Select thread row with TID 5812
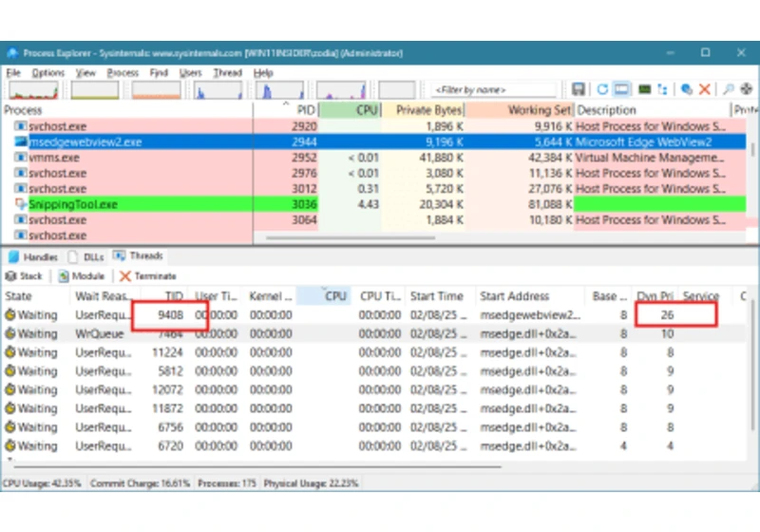The height and width of the screenshot is (532, 760). point(373,371)
